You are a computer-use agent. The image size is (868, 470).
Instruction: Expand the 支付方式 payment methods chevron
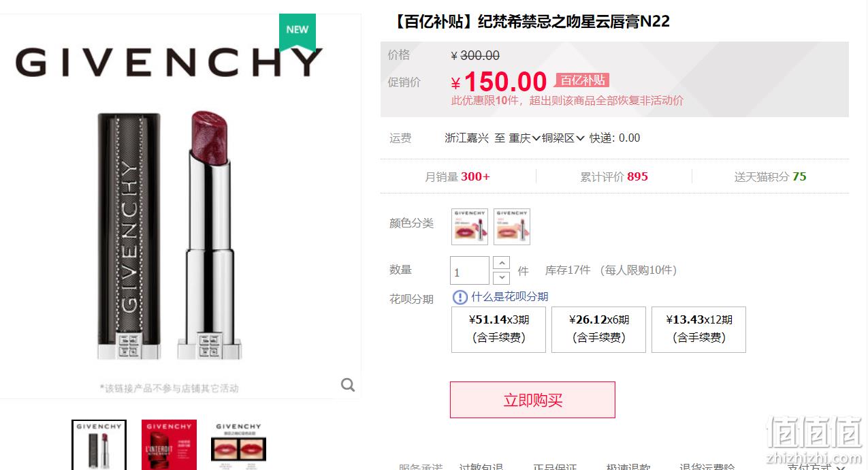[840, 467]
